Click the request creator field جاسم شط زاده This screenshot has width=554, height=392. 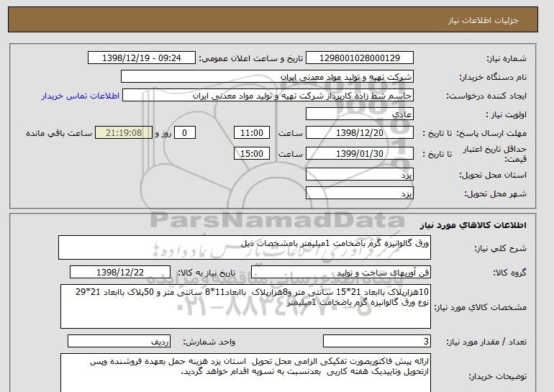click(x=268, y=96)
